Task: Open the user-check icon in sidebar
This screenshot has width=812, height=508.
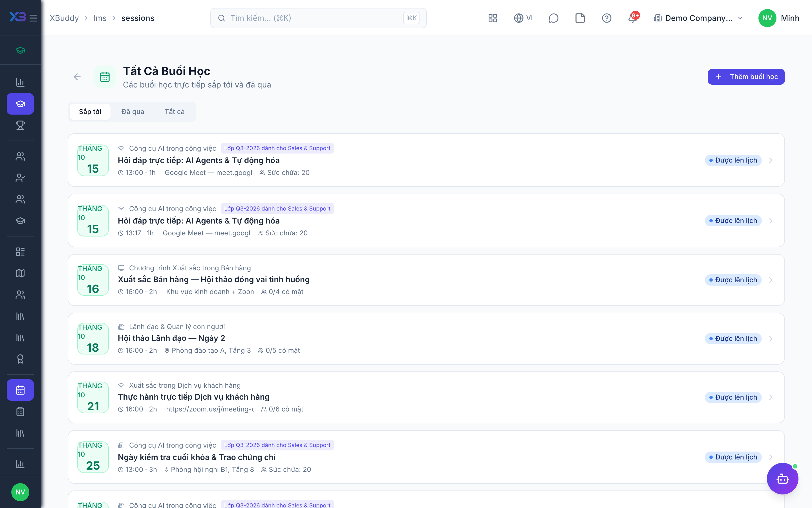Action: [20, 178]
